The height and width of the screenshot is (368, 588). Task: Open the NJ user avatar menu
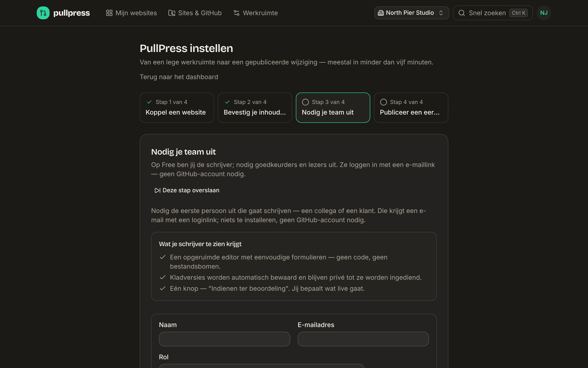coord(543,13)
